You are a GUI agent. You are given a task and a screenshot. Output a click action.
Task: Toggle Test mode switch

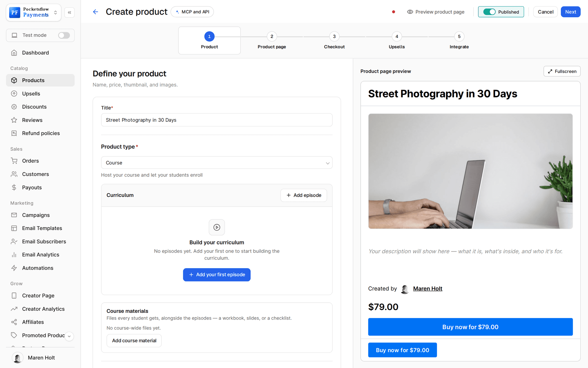point(64,35)
